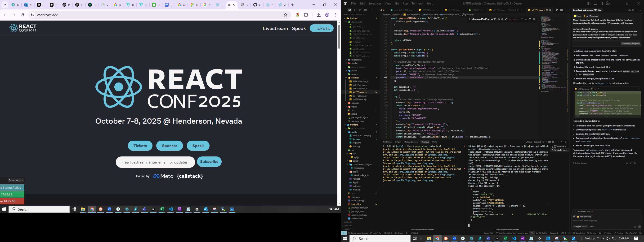Add a new Chrome tab
Screen dimensions: 644x242
tap(292, 5)
